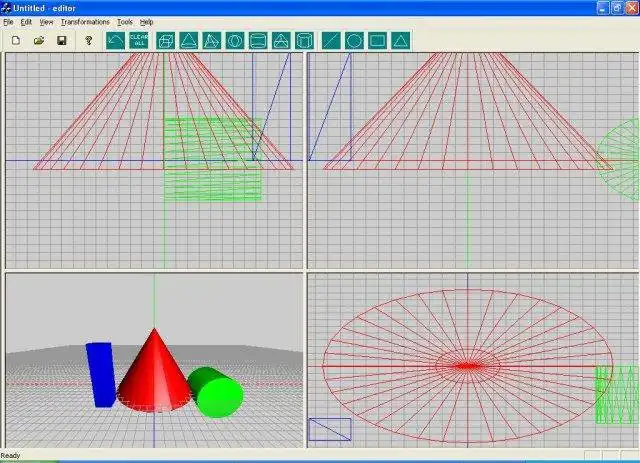The height and width of the screenshot is (463, 640).
Task: Click the blue rectangle in the bottom-right top view
Action: [330, 429]
